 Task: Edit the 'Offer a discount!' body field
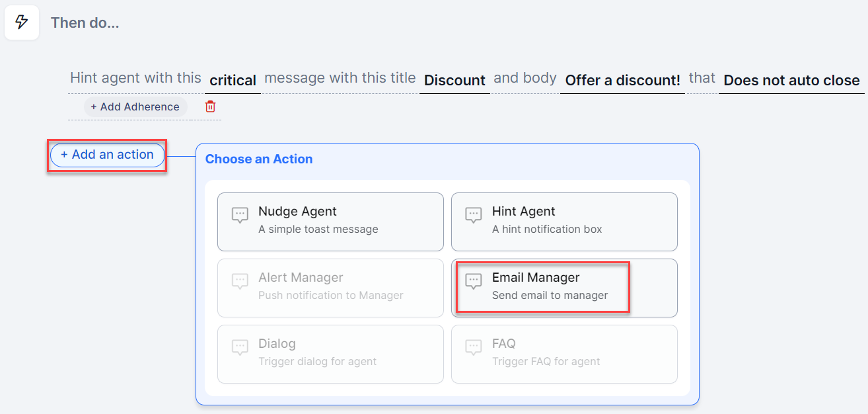click(622, 81)
